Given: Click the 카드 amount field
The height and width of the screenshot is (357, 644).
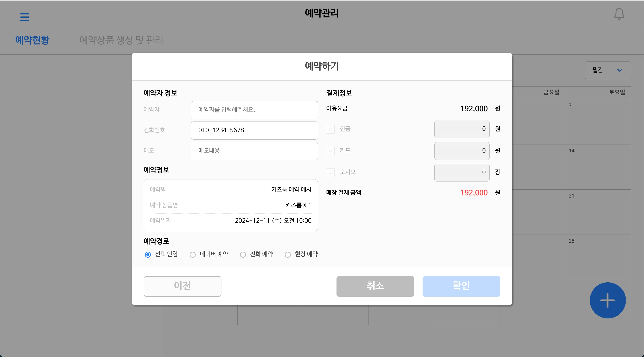Looking at the screenshot, I should coord(462,151).
